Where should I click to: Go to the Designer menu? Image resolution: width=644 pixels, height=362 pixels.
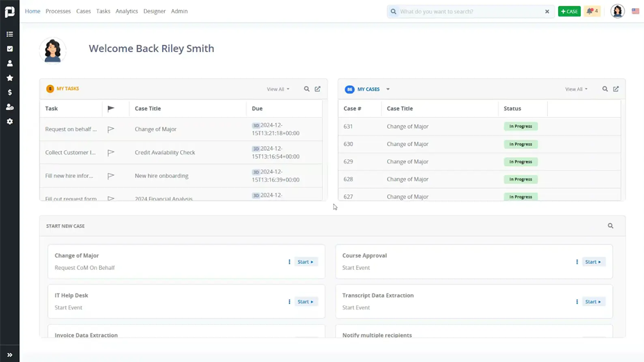[x=154, y=12]
